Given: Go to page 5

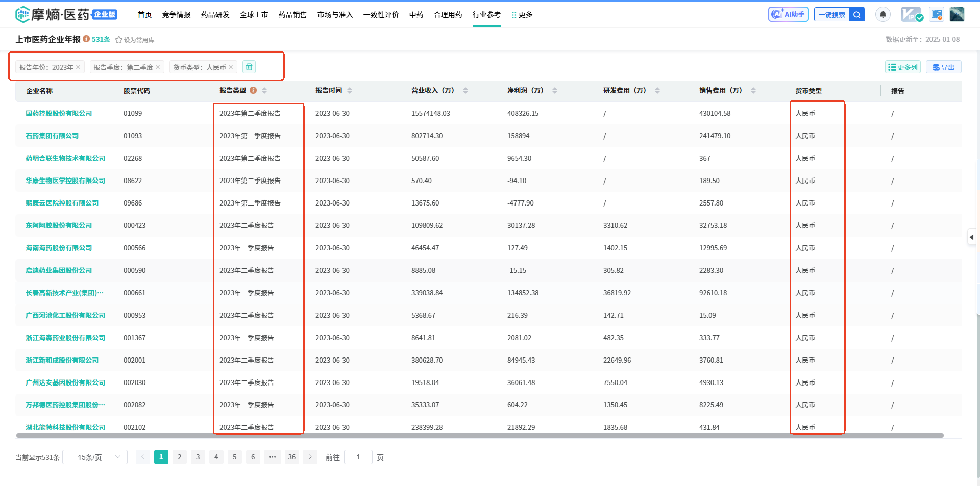Looking at the screenshot, I should (x=235, y=457).
